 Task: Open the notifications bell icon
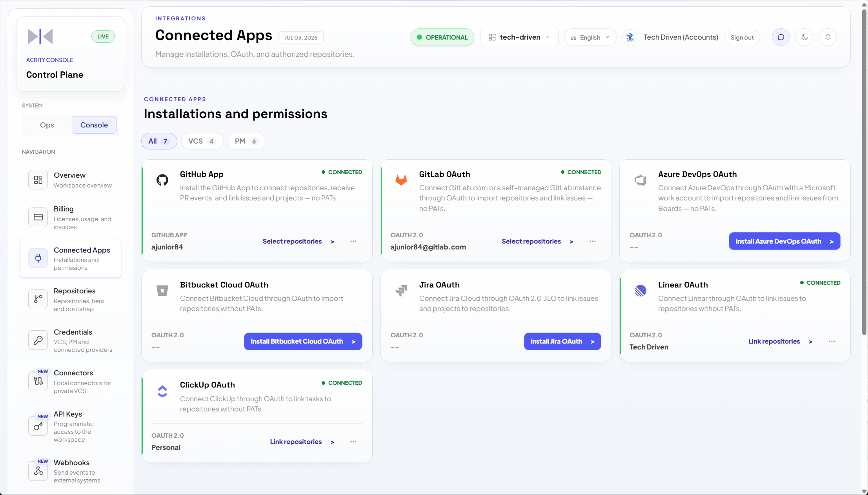828,37
